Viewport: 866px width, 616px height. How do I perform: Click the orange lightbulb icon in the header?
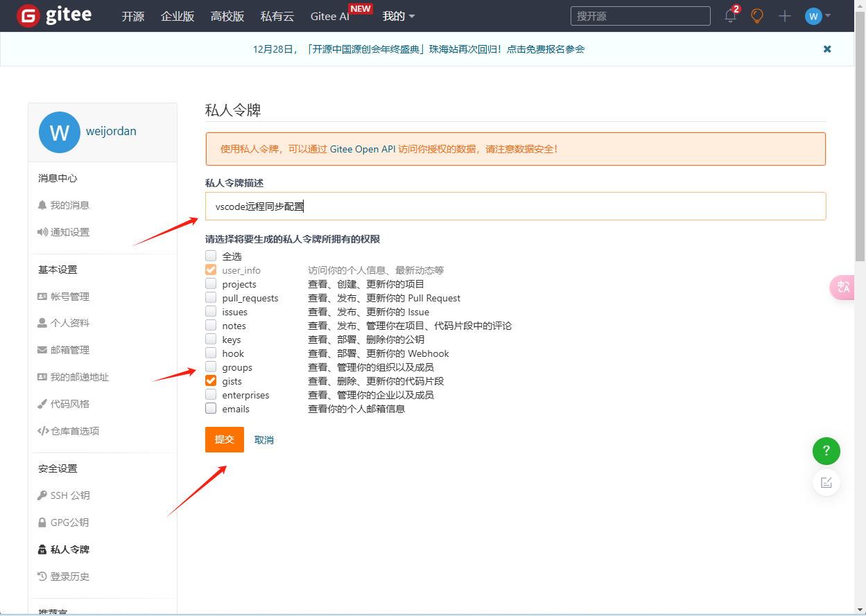[757, 16]
